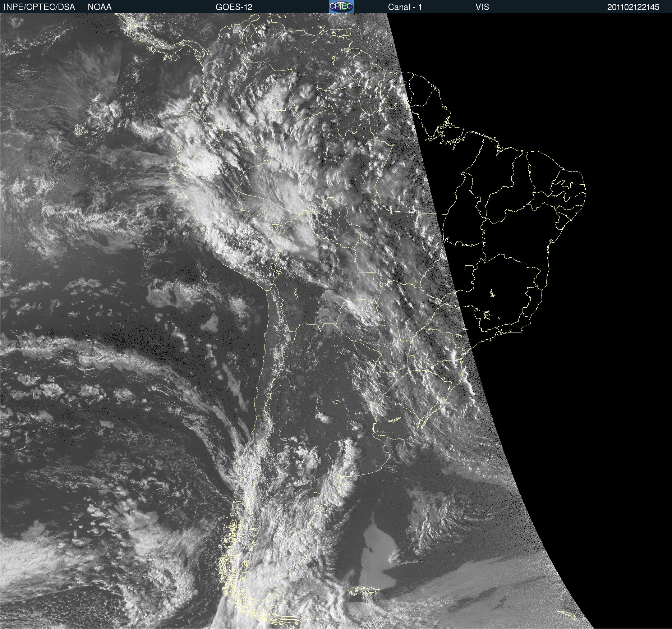Click the GOES-12 satellite label
This screenshot has height=629, width=672.
click(234, 7)
